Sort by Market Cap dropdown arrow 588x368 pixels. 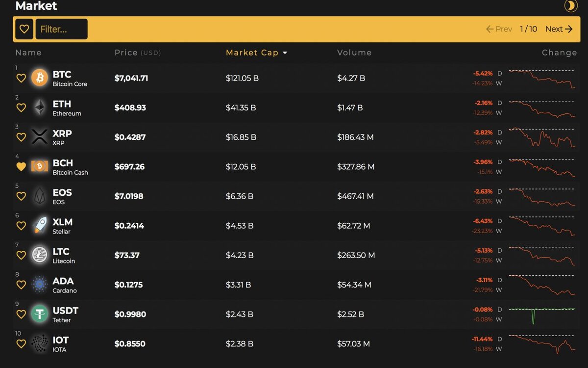click(285, 53)
